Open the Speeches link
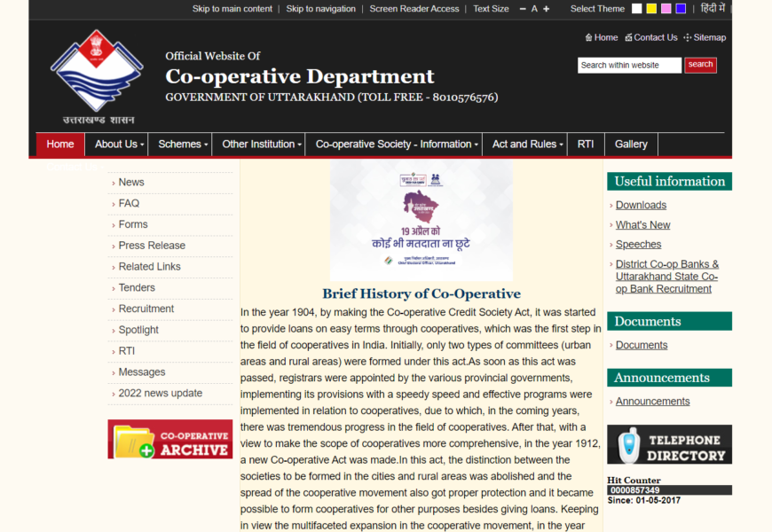Image resolution: width=772 pixels, height=532 pixels. [x=638, y=245]
